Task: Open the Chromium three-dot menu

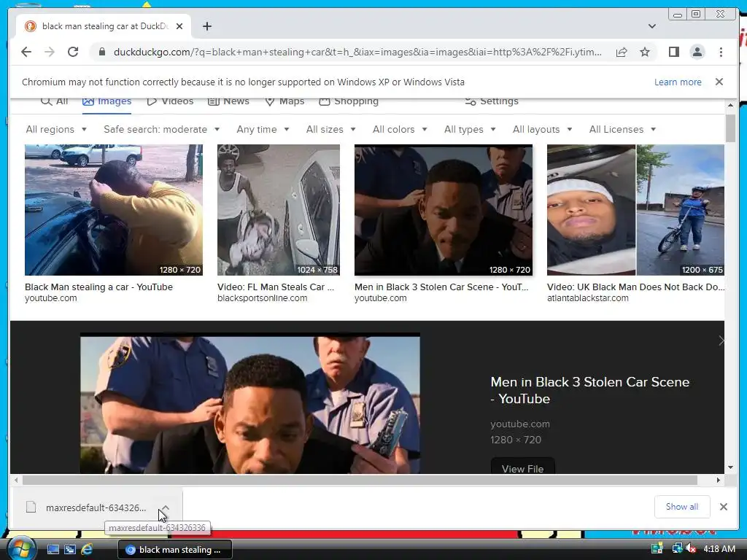Action: [721, 52]
